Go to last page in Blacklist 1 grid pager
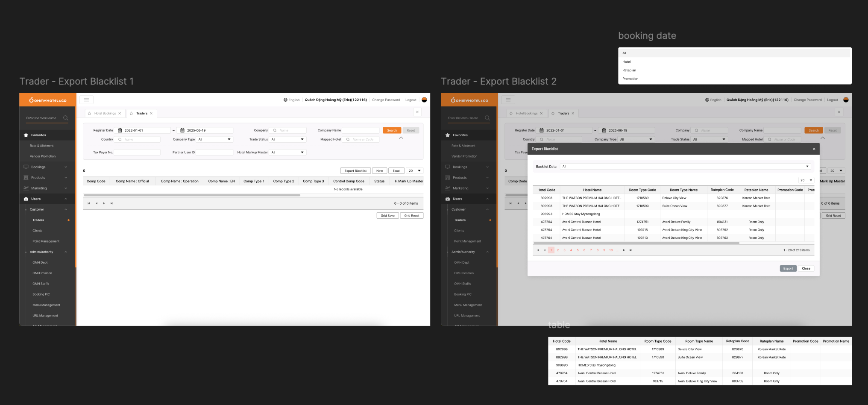This screenshot has height=405, width=868. pyautogui.click(x=111, y=203)
